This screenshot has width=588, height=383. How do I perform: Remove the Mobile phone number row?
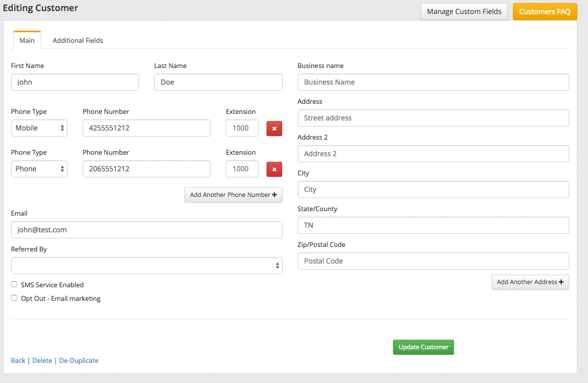click(x=274, y=129)
